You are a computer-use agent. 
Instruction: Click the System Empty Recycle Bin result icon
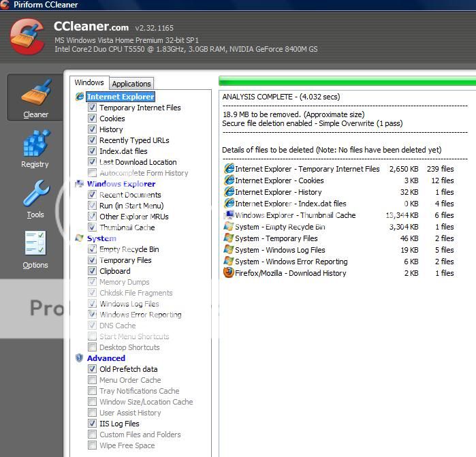229,227
